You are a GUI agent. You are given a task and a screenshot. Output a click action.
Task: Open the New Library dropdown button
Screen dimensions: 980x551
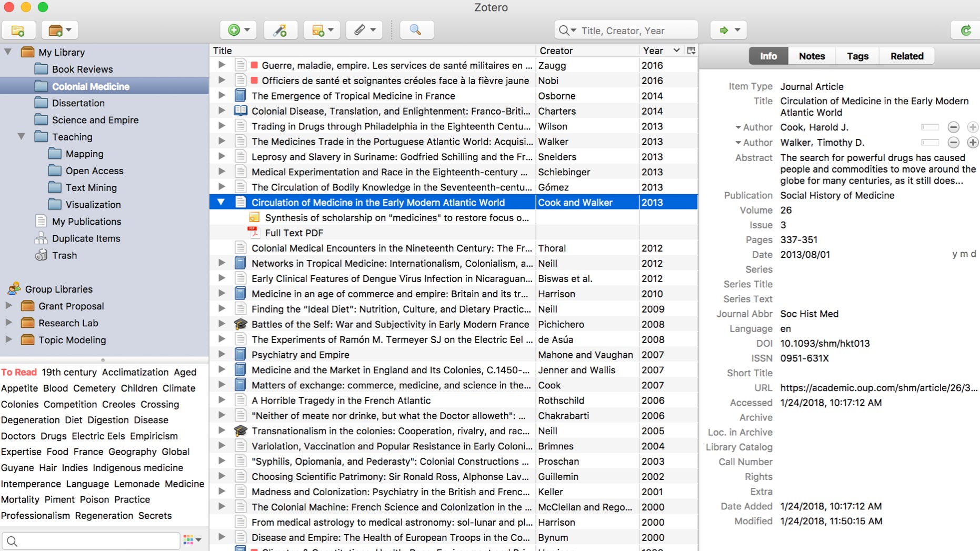point(59,30)
